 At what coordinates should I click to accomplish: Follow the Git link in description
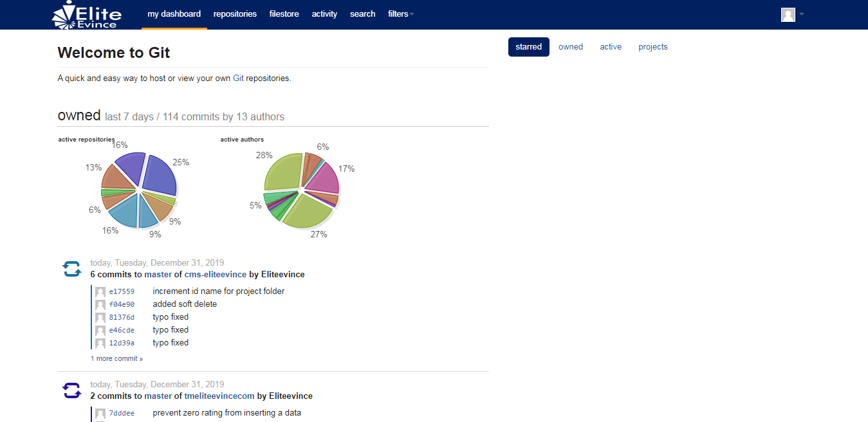click(239, 78)
